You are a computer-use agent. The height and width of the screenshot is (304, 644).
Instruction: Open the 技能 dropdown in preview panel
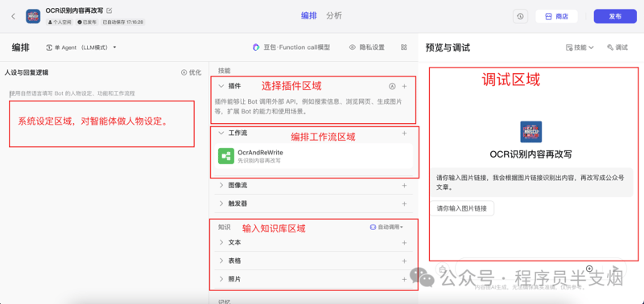click(580, 47)
